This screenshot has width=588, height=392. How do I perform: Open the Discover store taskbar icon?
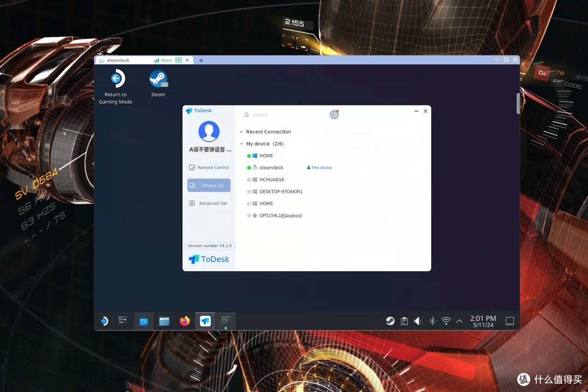(144, 321)
